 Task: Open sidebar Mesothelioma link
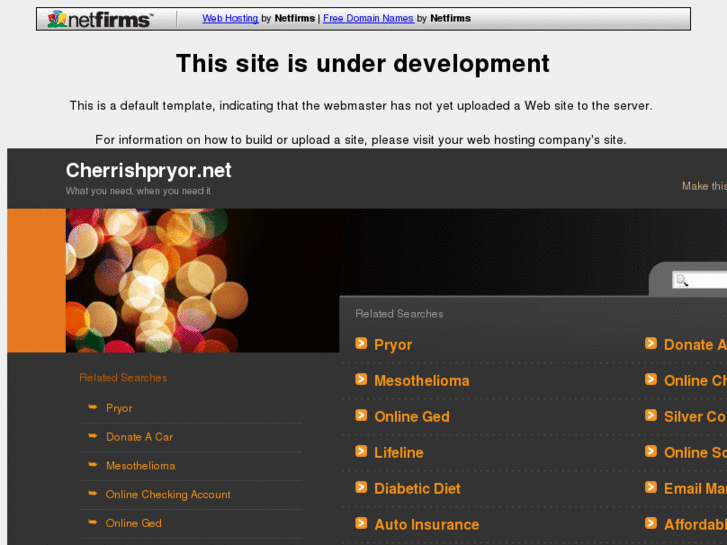pyautogui.click(x=140, y=466)
